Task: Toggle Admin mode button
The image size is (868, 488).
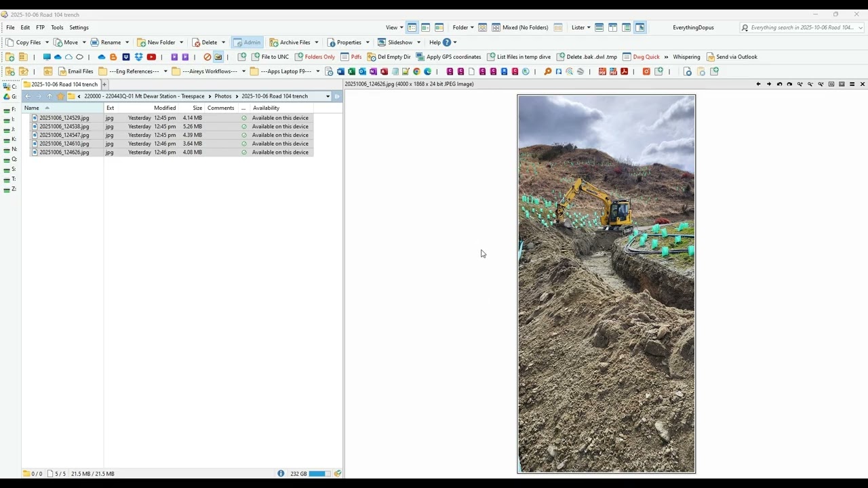Action: [247, 42]
